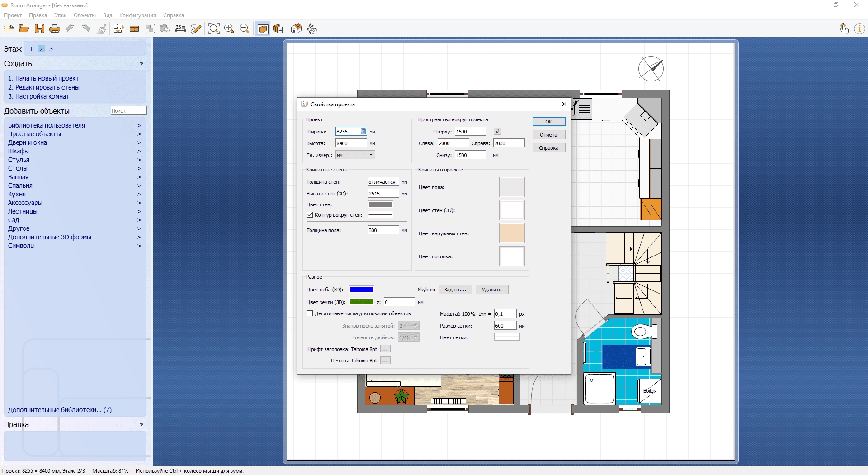The width and height of the screenshot is (868, 475).
Task: Click the green ground color swatch
Action: (x=362, y=302)
